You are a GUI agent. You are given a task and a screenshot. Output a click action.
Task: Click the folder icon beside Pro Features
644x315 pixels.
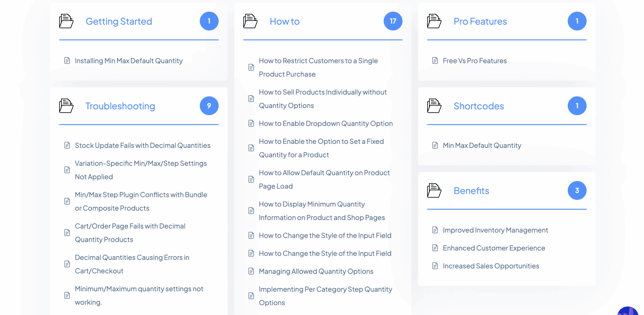pyautogui.click(x=434, y=21)
